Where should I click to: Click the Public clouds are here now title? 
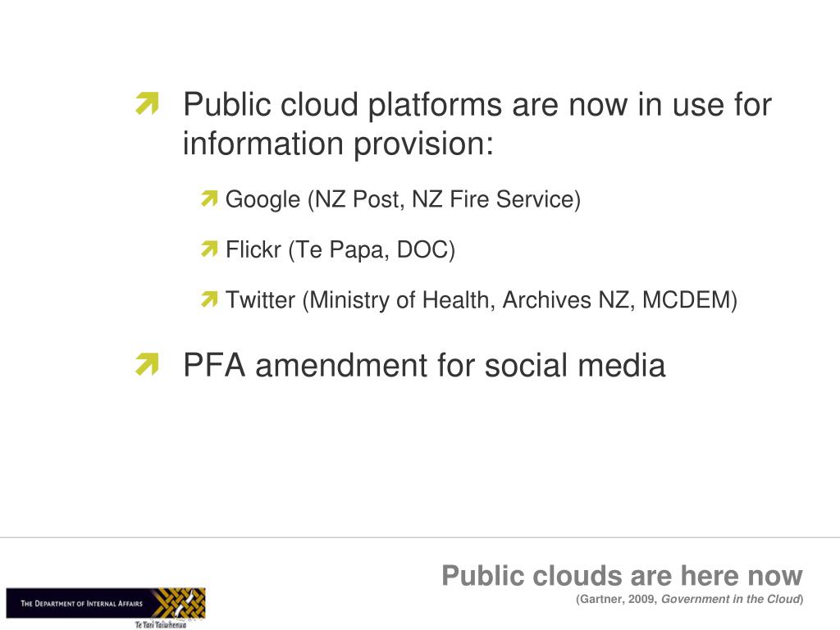[622, 577]
